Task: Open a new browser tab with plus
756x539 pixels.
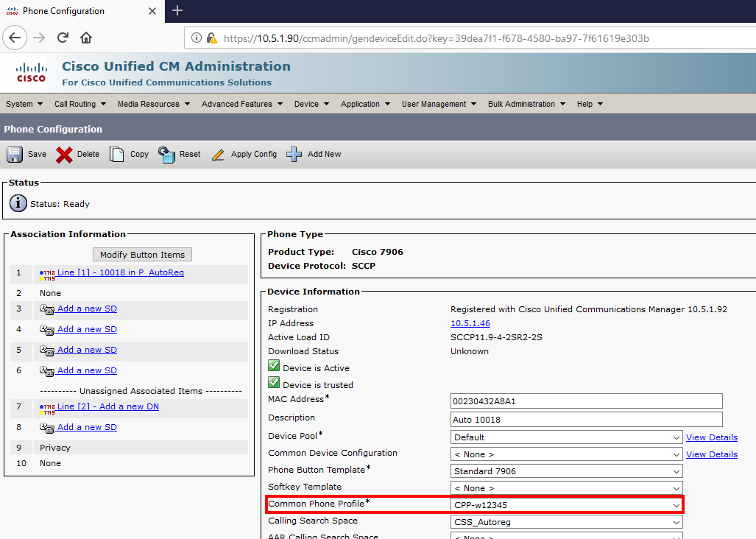Action: pos(177,10)
